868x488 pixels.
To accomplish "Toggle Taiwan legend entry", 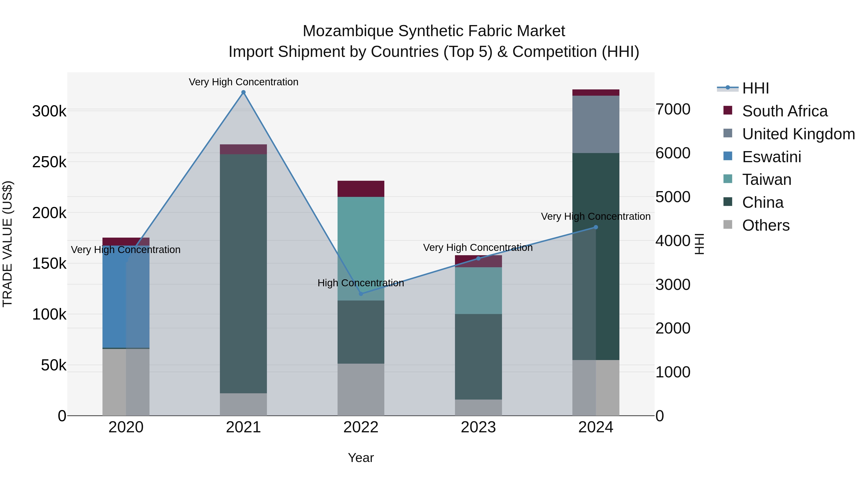I will pyautogui.click(x=757, y=180).
